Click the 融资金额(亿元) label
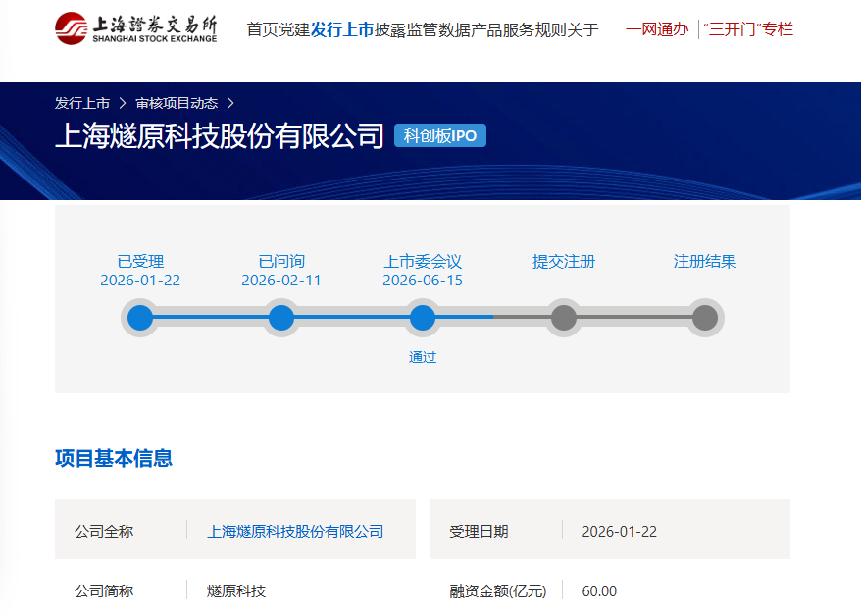 498,591
